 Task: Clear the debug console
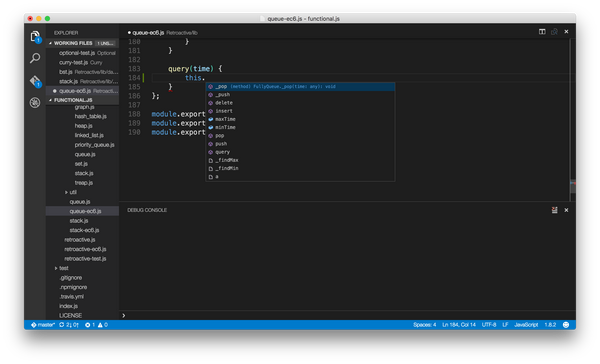pyautogui.click(x=554, y=210)
